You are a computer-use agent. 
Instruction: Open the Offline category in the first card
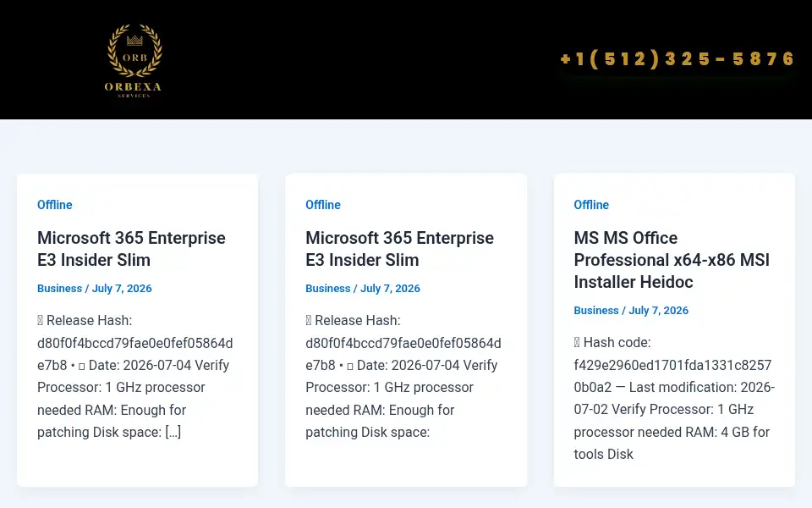[54, 205]
